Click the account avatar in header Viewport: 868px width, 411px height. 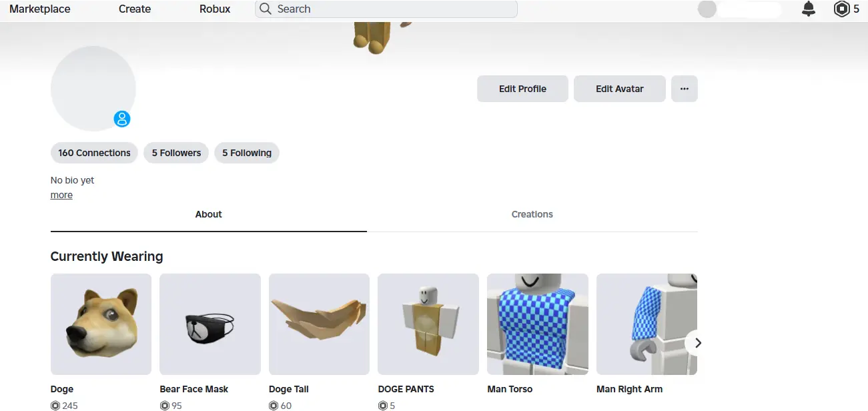pos(707,9)
